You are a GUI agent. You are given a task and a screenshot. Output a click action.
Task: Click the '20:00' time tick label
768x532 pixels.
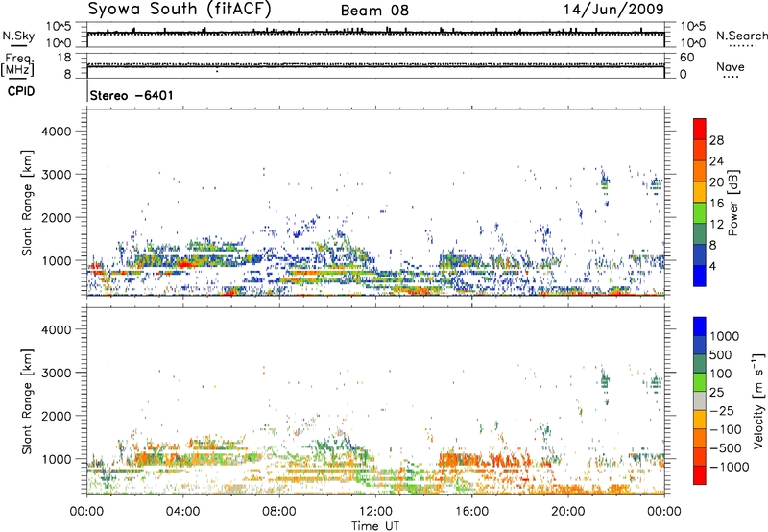pos(568,512)
